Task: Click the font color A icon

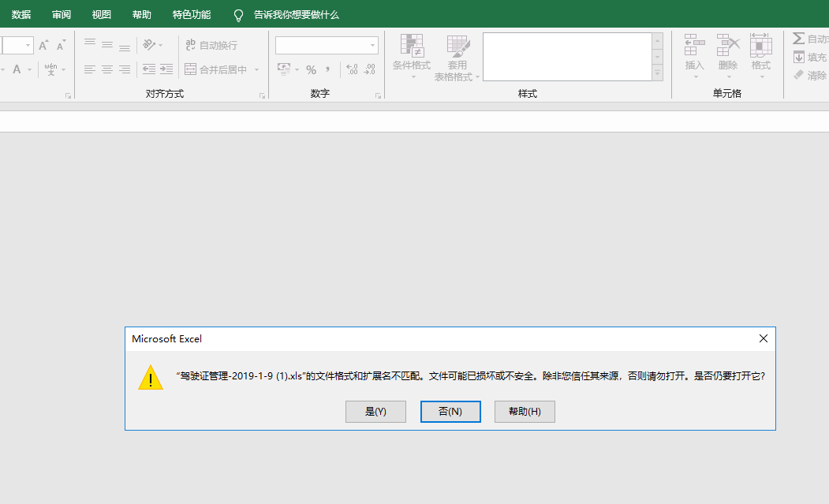Action: 17,69
